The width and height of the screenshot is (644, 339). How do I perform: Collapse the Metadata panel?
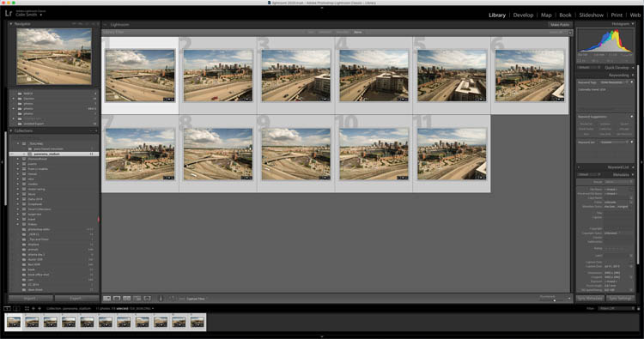tap(633, 174)
